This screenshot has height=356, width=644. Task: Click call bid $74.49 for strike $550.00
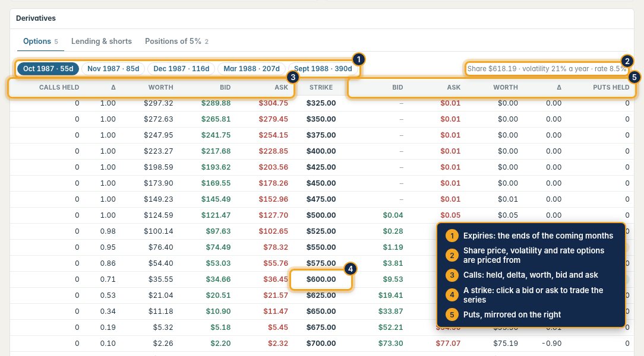pyautogui.click(x=218, y=247)
